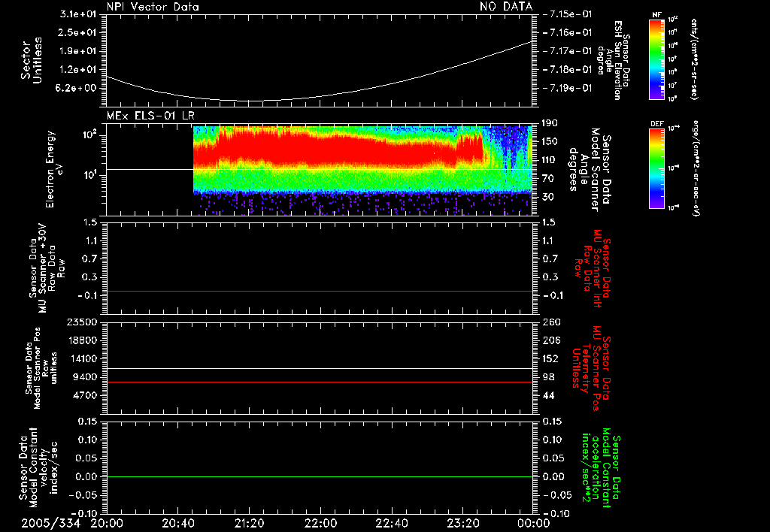Click the DEF color scale bar

(x=656, y=168)
